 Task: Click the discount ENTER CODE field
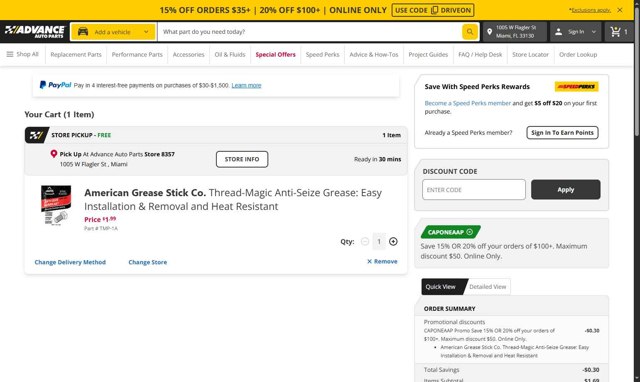474,190
